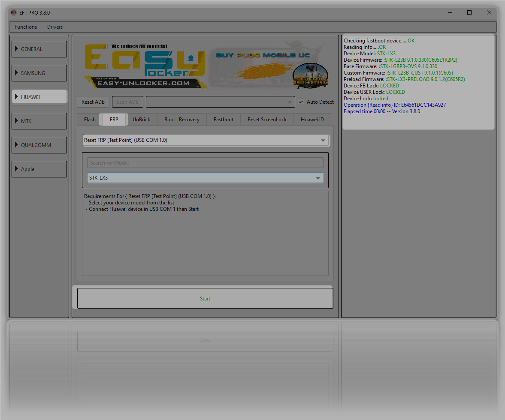Click the EFT PRO app icon

[14, 12]
